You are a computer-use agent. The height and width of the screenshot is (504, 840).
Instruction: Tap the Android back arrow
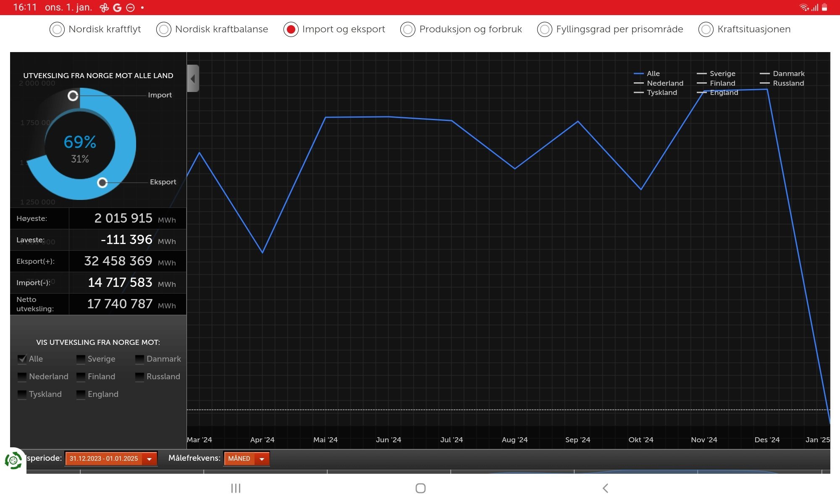605,488
